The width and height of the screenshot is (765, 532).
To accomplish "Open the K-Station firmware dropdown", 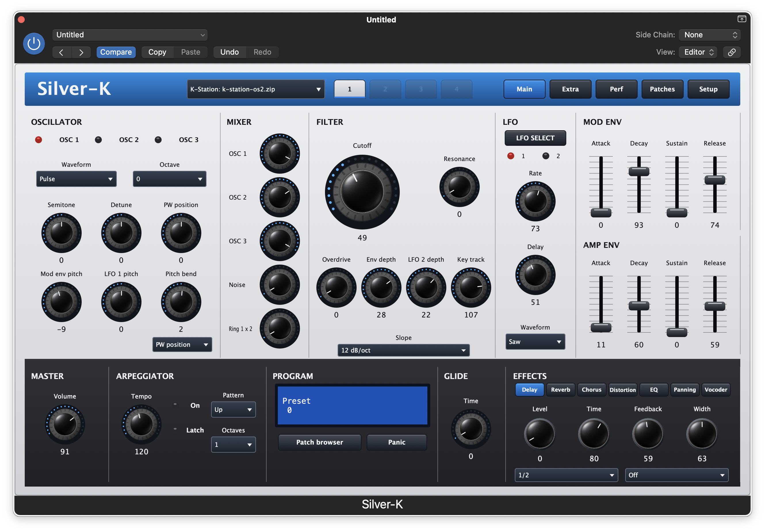I will pos(256,89).
